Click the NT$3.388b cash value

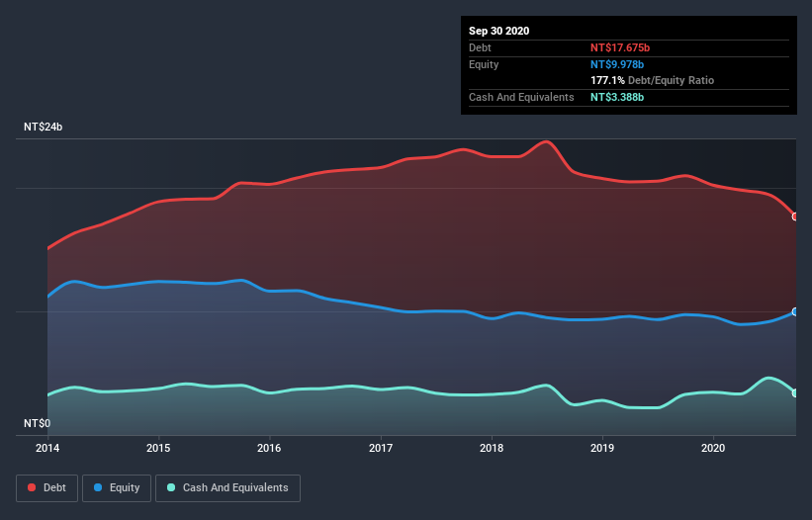point(617,97)
